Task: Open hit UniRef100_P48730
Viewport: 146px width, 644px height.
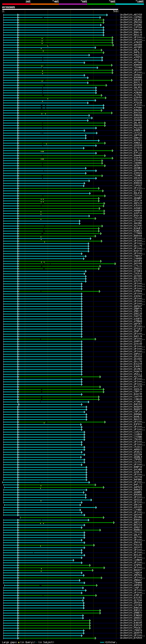Action: [x=131, y=316]
